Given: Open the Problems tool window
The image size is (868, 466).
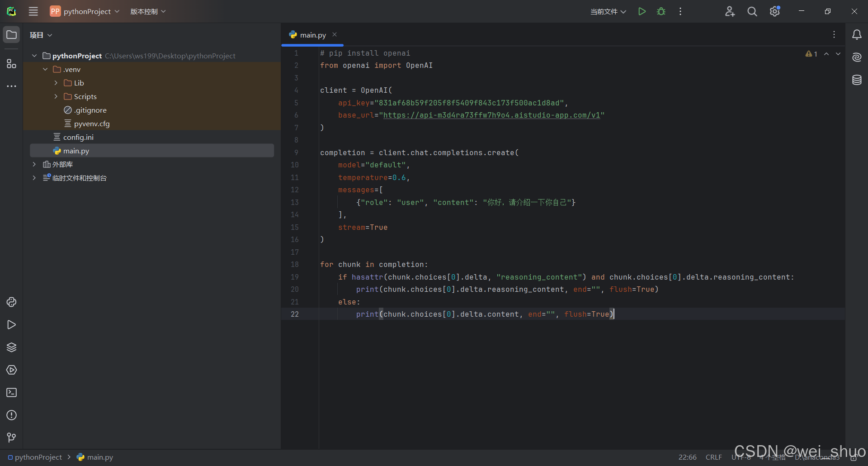Looking at the screenshot, I should [x=11, y=415].
